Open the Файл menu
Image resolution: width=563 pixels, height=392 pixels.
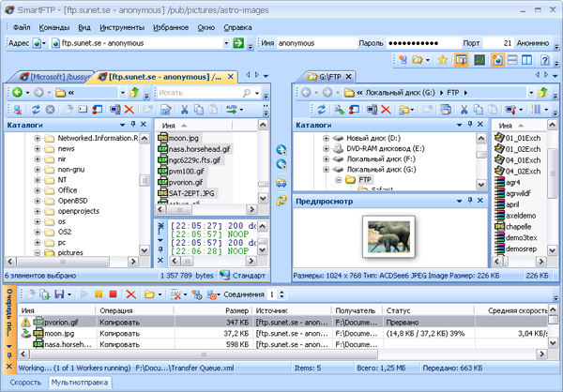coord(22,27)
